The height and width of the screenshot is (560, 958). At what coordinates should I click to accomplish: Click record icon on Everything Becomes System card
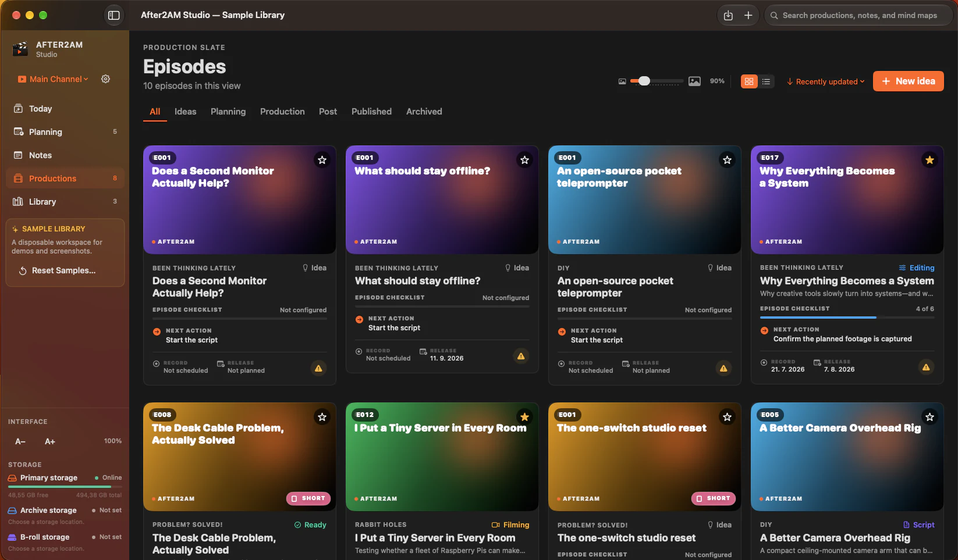point(764,362)
